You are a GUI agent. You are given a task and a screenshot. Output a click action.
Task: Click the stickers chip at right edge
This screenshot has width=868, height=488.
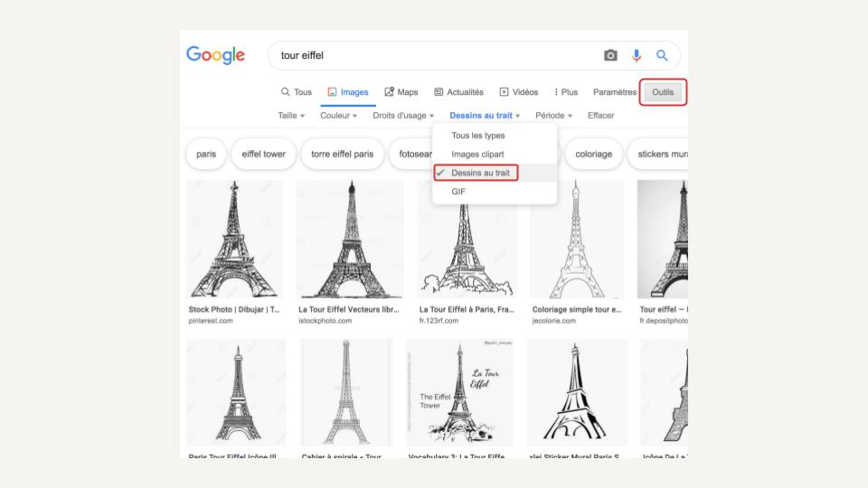658,154
